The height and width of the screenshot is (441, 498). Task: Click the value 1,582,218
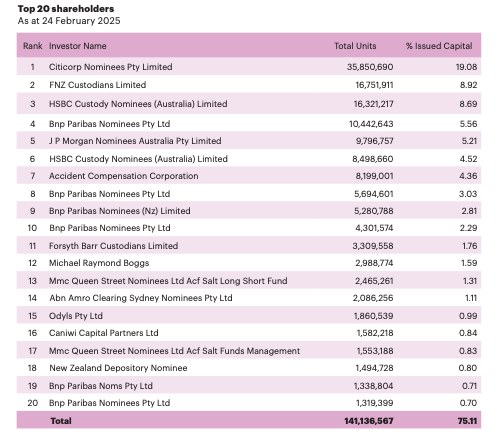pyautogui.click(x=375, y=333)
